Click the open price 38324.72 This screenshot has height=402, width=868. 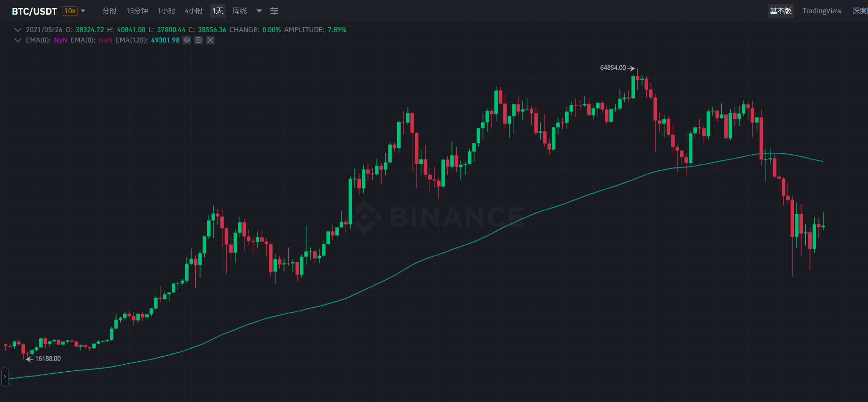pos(90,30)
